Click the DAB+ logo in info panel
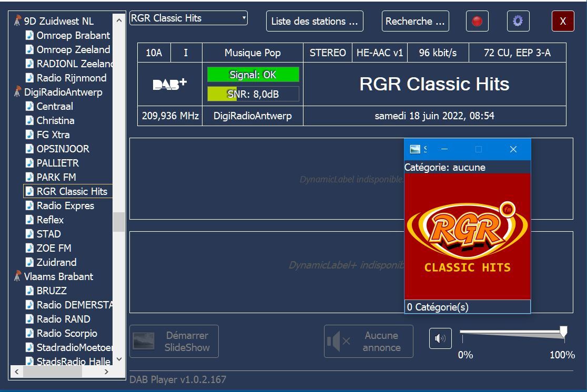Image resolution: width=587 pixels, height=392 pixels. click(169, 84)
